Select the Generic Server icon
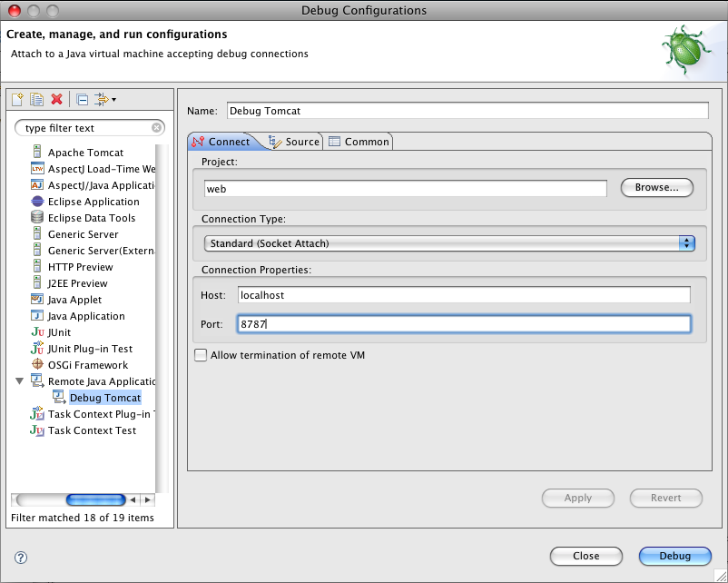728x583 pixels. tap(37, 233)
